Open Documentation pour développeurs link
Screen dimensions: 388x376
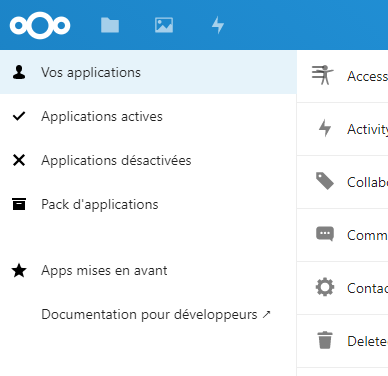tap(149, 315)
